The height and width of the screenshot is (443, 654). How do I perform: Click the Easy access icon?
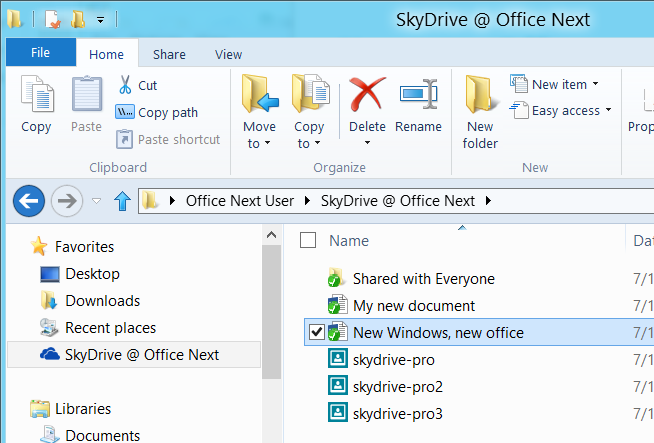[519, 110]
